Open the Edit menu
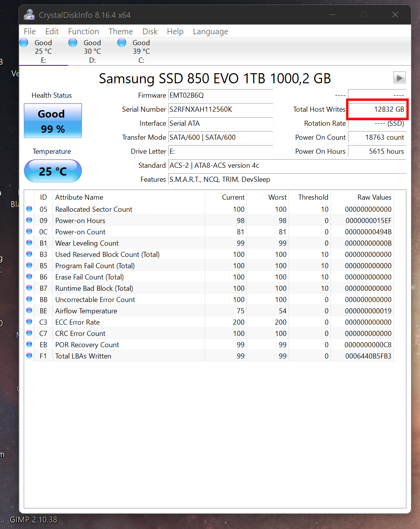420x529 pixels. click(52, 32)
